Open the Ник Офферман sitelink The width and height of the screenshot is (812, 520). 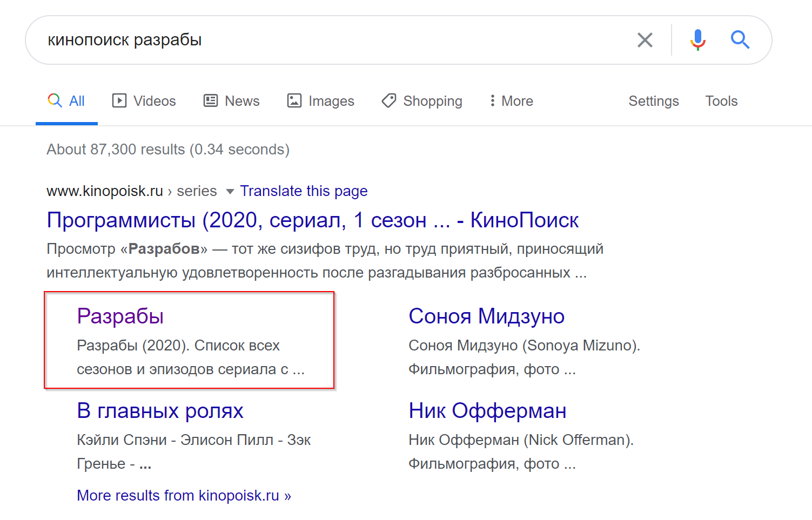(487, 411)
